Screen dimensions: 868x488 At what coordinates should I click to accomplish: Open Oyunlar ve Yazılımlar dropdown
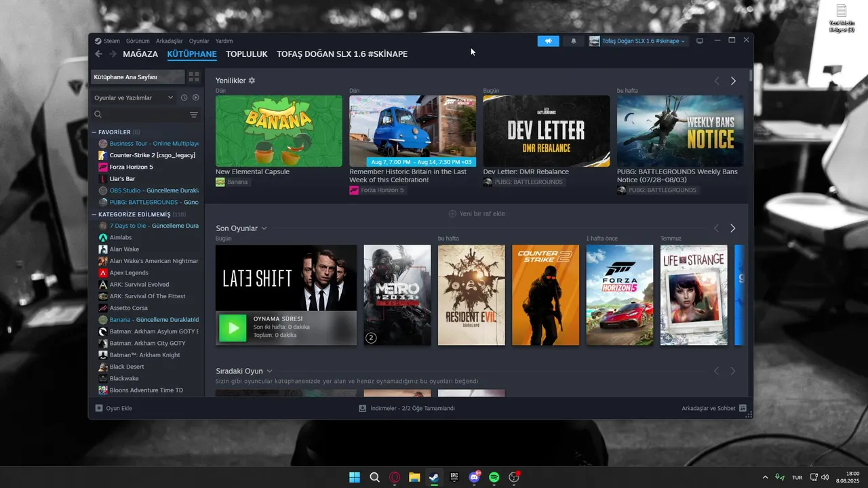134,98
